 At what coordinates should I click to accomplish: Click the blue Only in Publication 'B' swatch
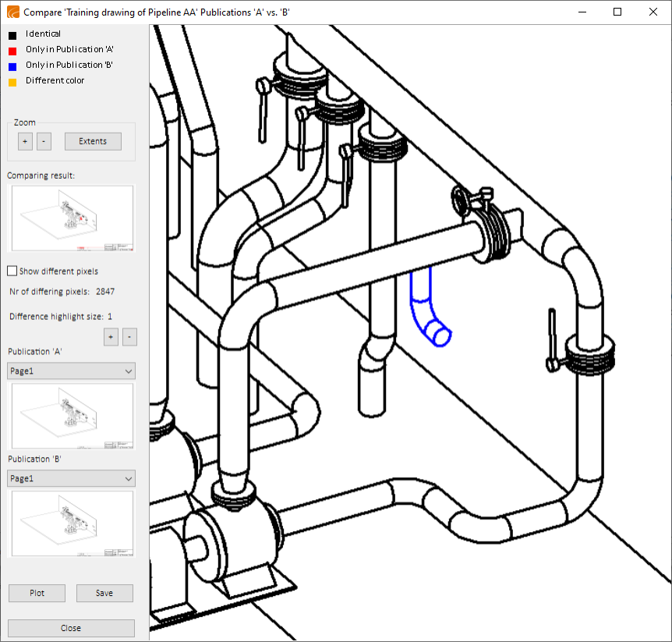point(12,66)
